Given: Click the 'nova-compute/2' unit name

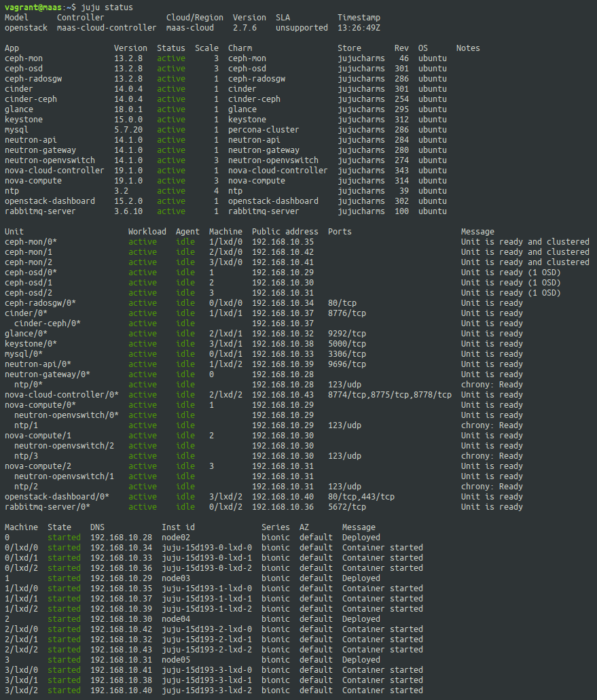Looking at the screenshot, I should (x=38, y=466).
